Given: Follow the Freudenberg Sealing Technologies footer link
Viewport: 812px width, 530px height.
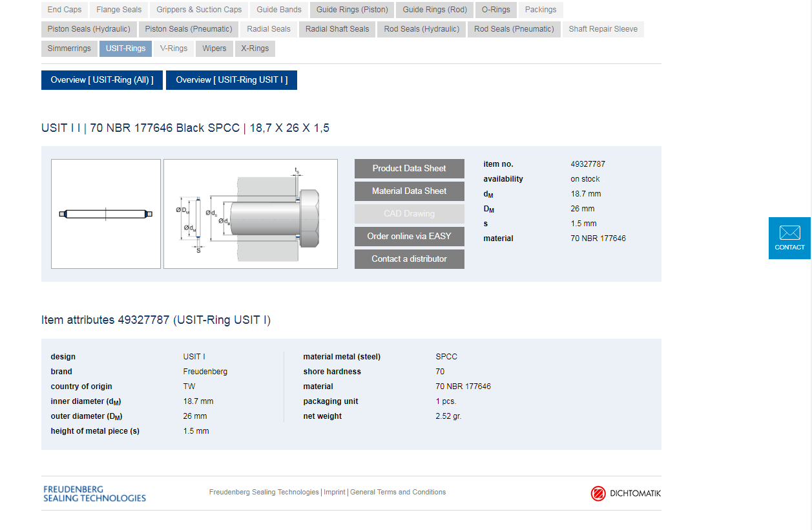Looking at the screenshot, I should (x=264, y=493).
